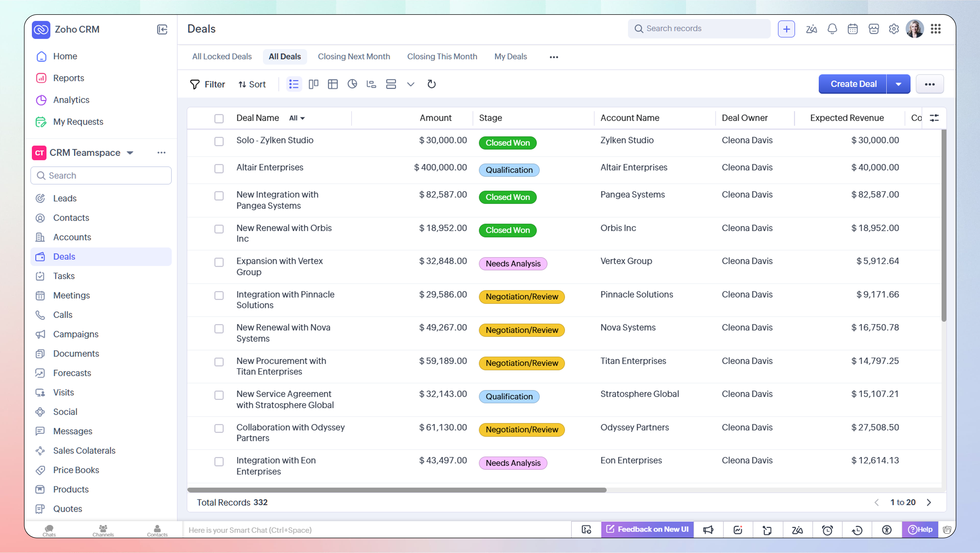This screenshot has width=980, height=553.
Task: Check the Solo - Zylken Studio row
Action: 219,142
